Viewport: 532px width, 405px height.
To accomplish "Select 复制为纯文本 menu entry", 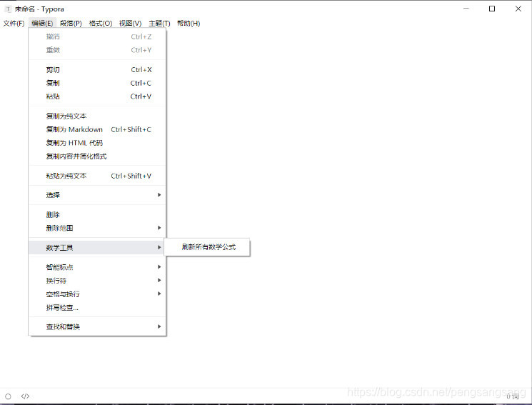I will coord(97,116).
